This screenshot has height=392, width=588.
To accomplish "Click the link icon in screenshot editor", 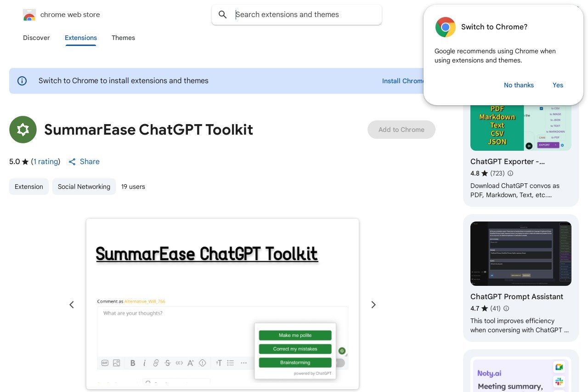I will coord(156,363).
